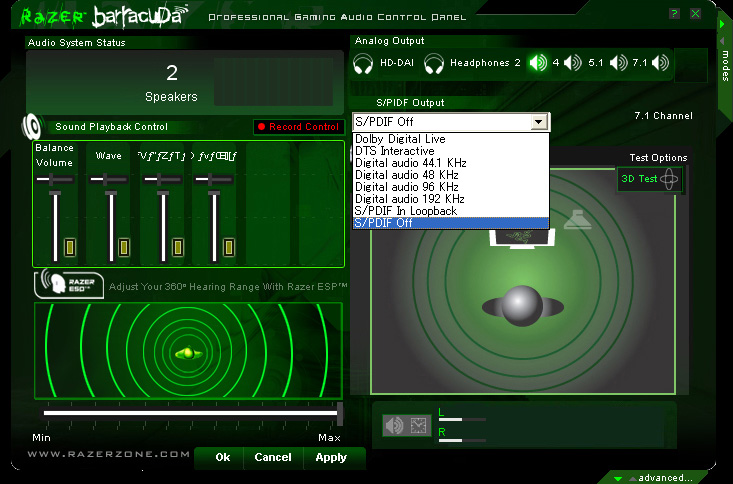
Task: Pick the 7.1 speaker configuration icon
Action: (x=660, y=64)
